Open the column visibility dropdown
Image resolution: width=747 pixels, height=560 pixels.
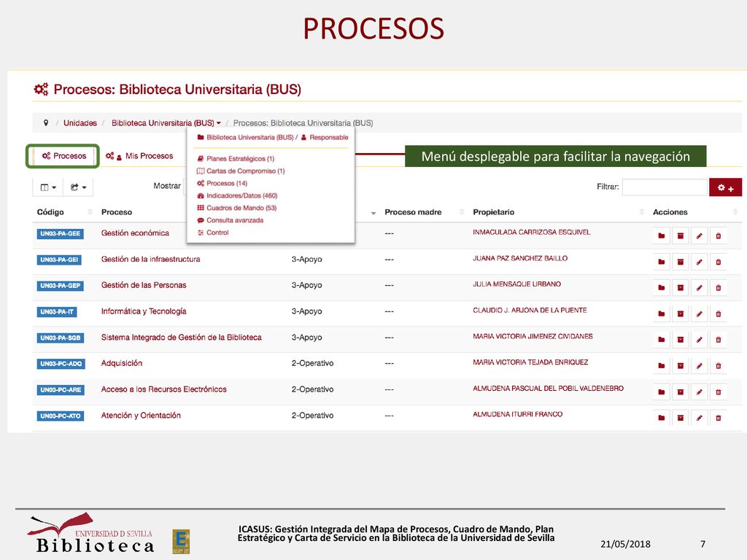tap(48, 187)
